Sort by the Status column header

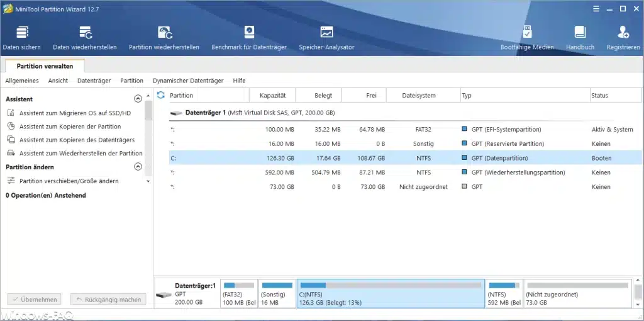coord(616,95)
